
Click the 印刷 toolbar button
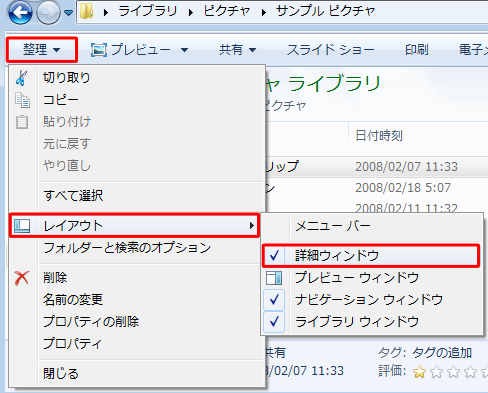pos(417,50)
